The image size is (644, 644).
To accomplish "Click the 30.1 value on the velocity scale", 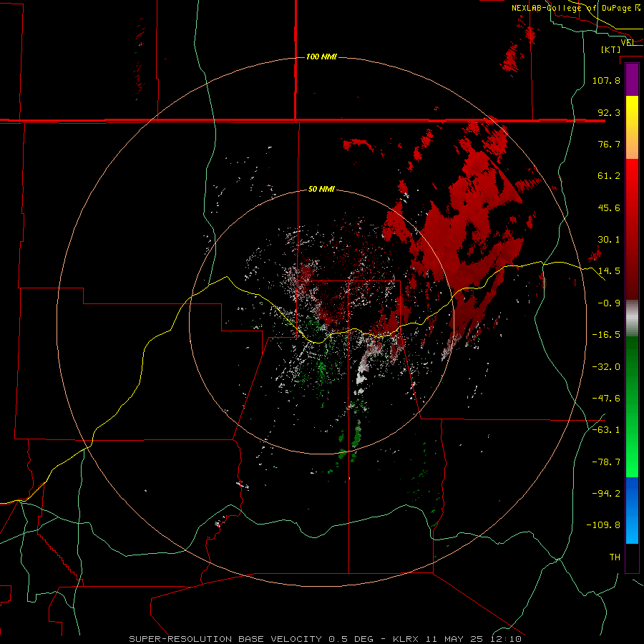I will tap(609, 240).
